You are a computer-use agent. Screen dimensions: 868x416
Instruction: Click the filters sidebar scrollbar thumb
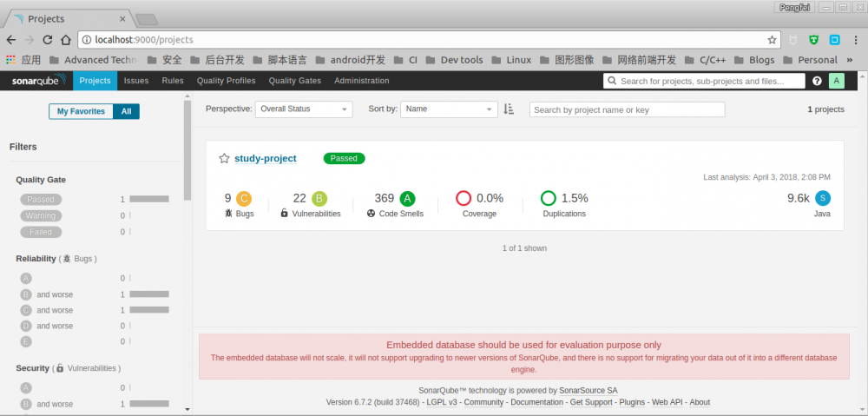[x=187, y=149]
